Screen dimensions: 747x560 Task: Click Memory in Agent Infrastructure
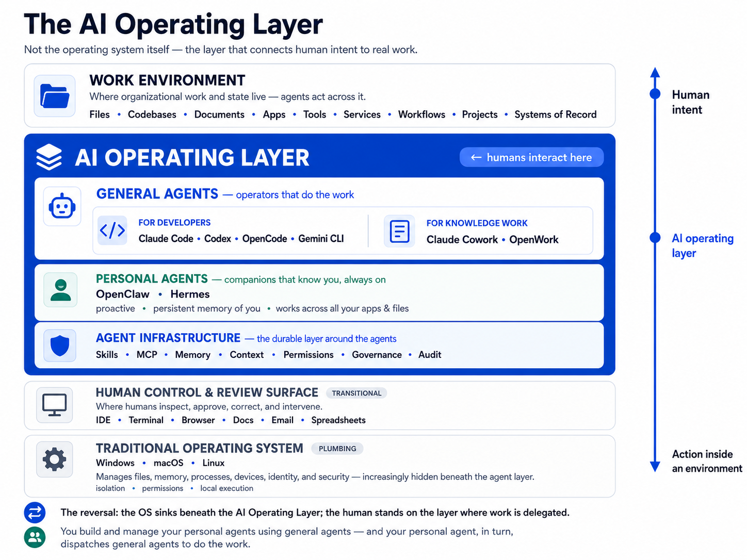point(192,355)
